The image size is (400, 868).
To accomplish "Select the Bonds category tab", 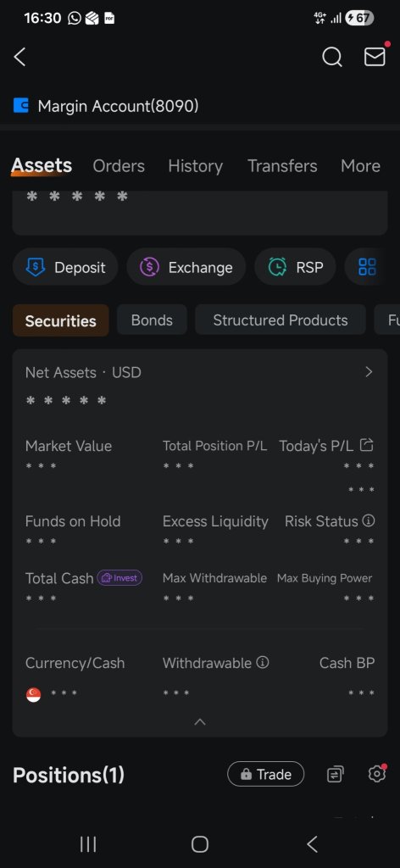I will click(x=152, y=320).
